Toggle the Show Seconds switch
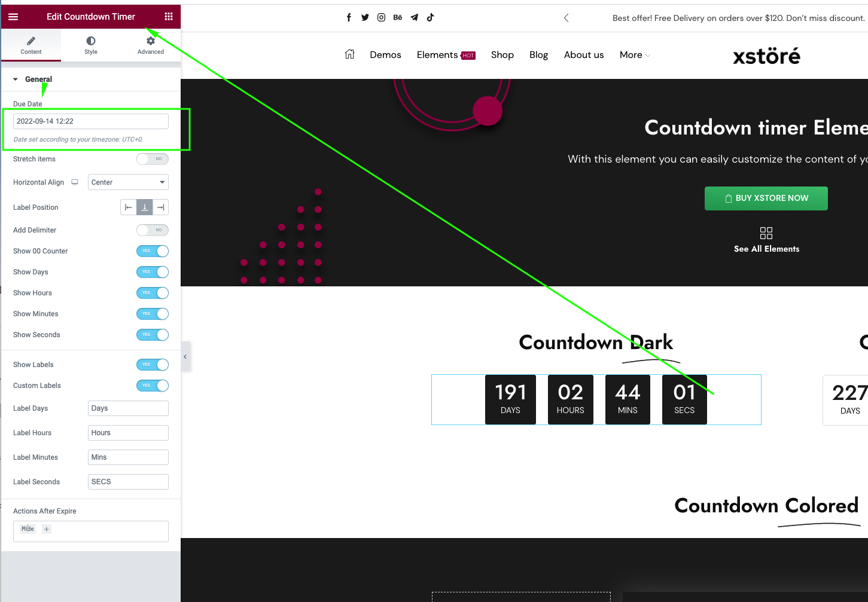 pyautogui.click(x=153, y=335)
